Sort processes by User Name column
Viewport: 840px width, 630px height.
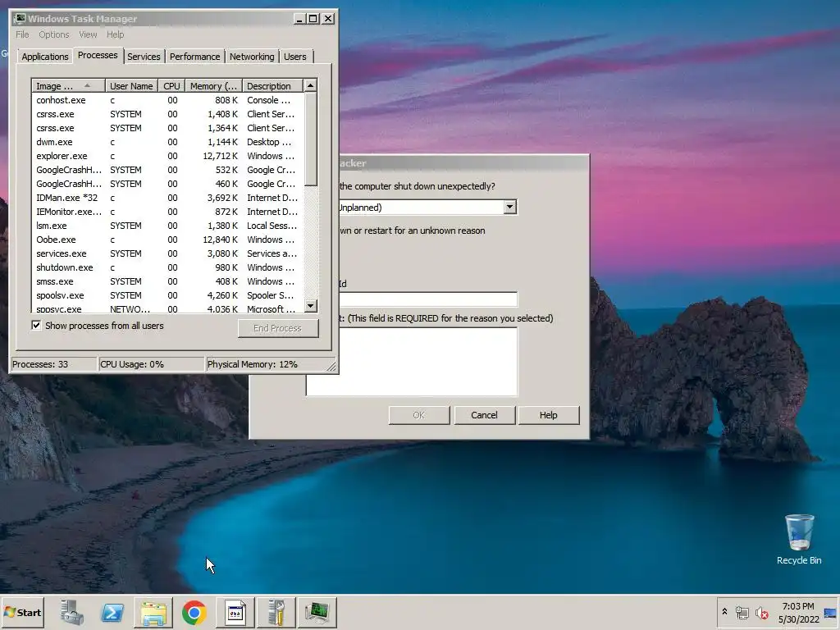click(x=131, y=85)
